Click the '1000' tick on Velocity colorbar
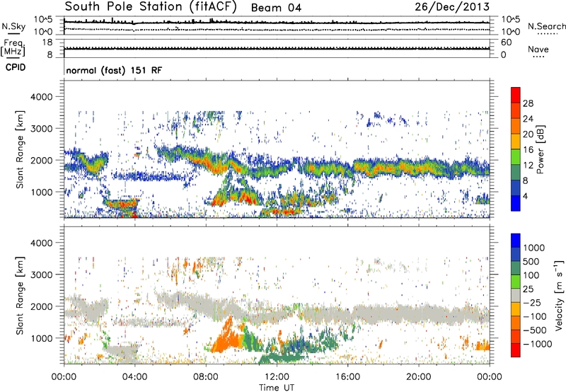The image size is (566, 392). 533,248
